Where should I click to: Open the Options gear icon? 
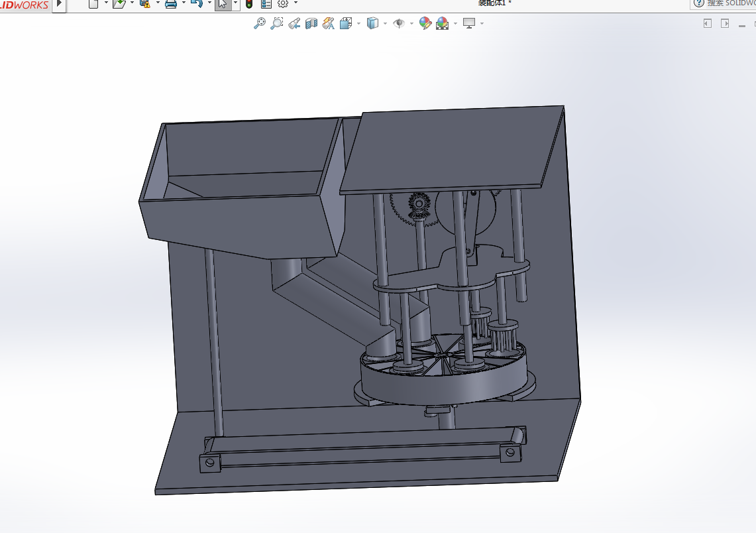pos(283,4)
